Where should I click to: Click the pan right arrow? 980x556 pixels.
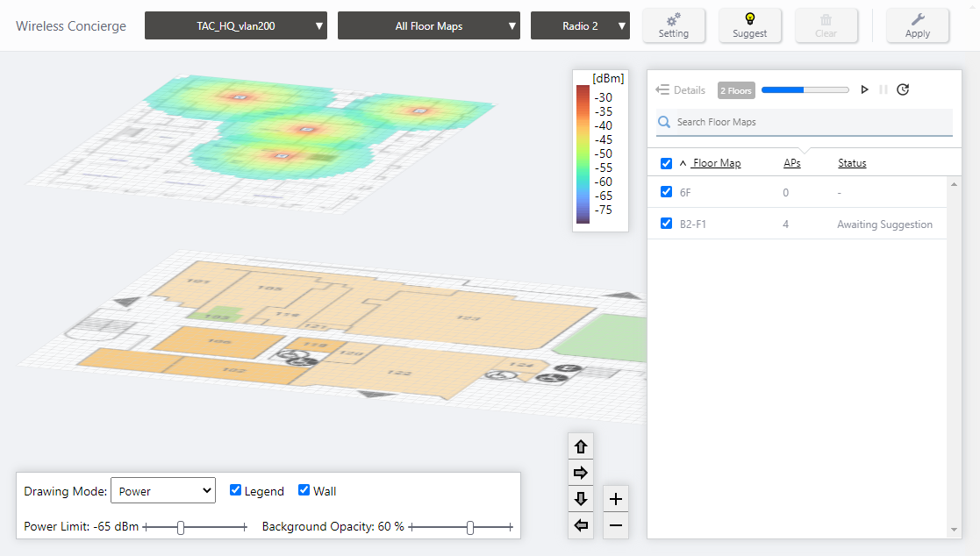coord(581,473)
